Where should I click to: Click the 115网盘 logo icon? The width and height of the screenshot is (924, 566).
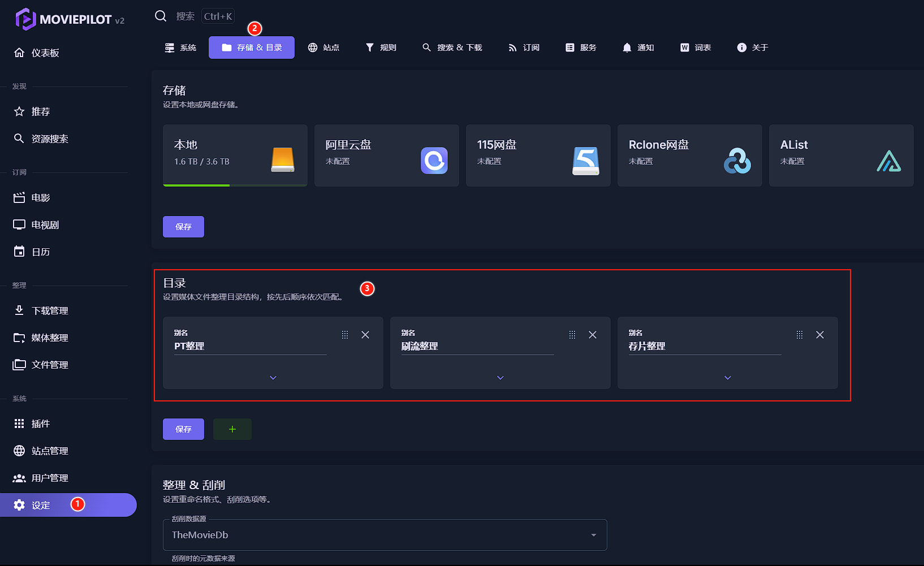click(586, 161)
